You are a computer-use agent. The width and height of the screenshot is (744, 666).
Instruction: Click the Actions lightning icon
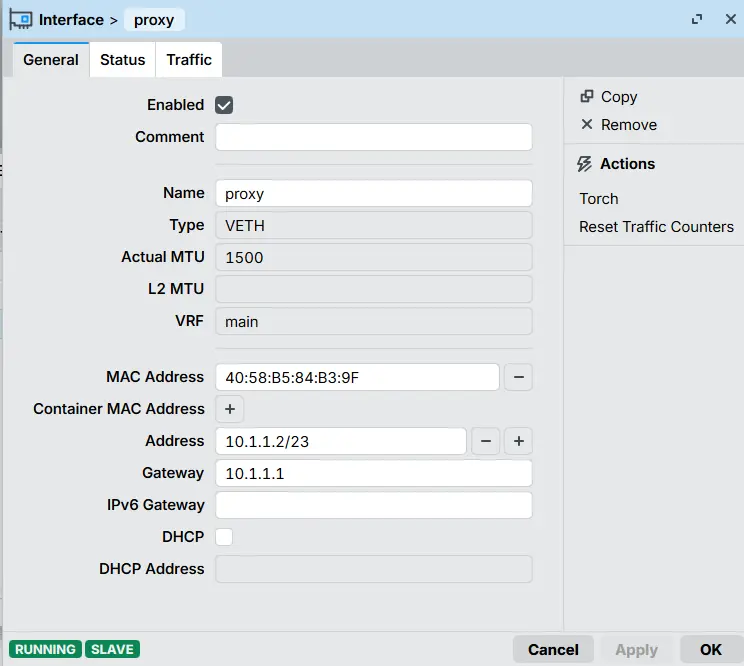coord(585,164)
